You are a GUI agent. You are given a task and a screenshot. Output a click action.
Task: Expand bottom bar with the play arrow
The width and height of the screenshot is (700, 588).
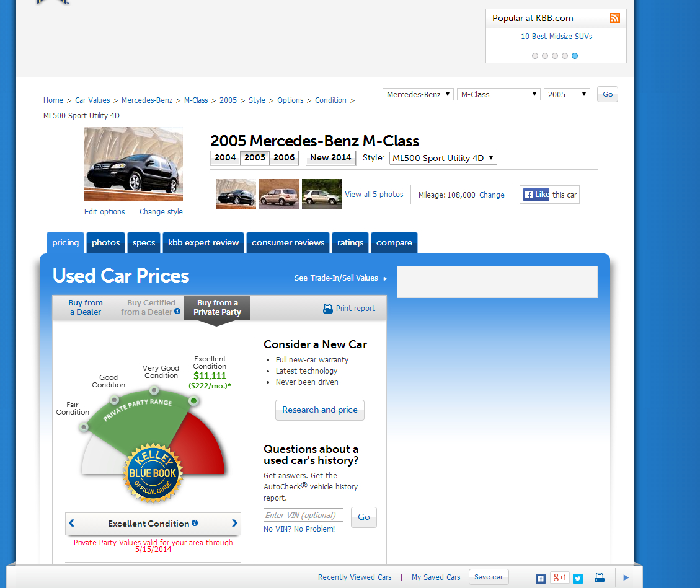point(626,577)
